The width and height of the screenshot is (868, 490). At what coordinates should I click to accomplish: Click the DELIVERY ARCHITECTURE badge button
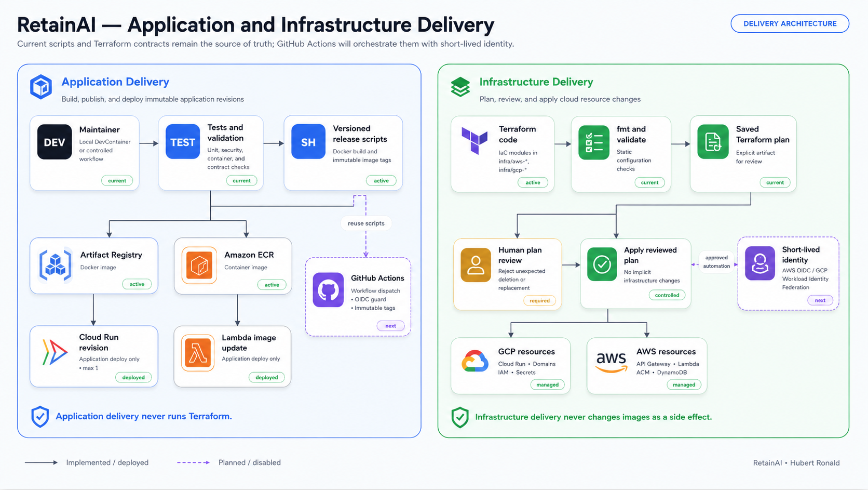point(790,23)
